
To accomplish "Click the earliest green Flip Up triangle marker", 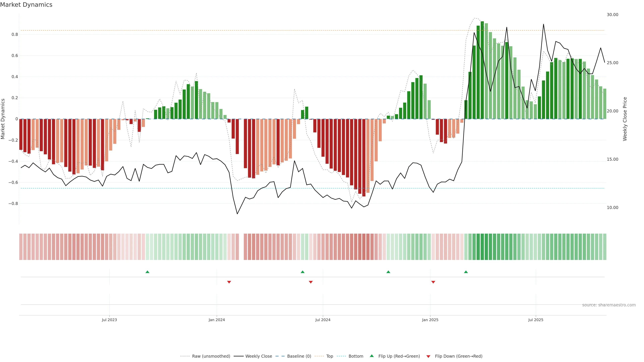I will (x=147, y=272).
